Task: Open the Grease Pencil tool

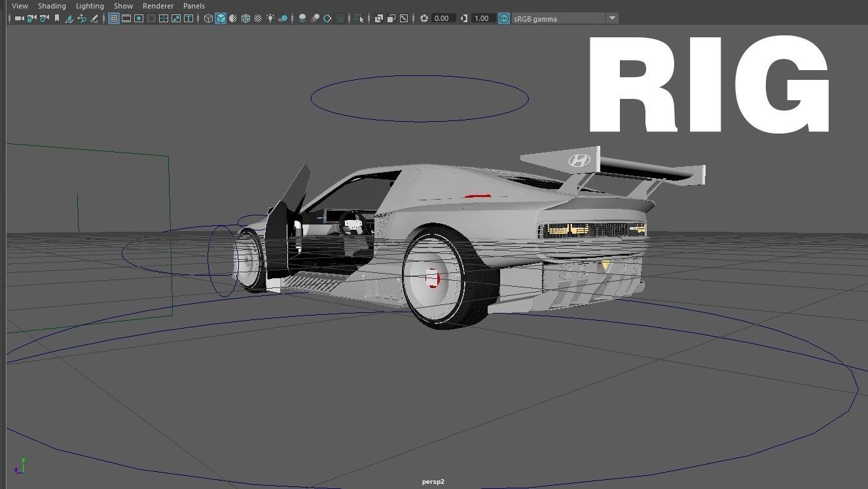Action: pos(94,18)
